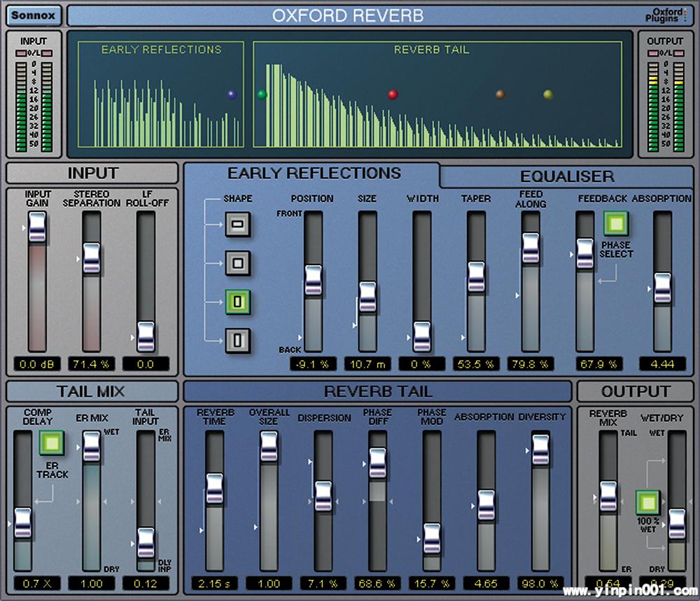Click the yellow-green EQ dot in display
700x601 pixels.
click(x=547, y=94)
